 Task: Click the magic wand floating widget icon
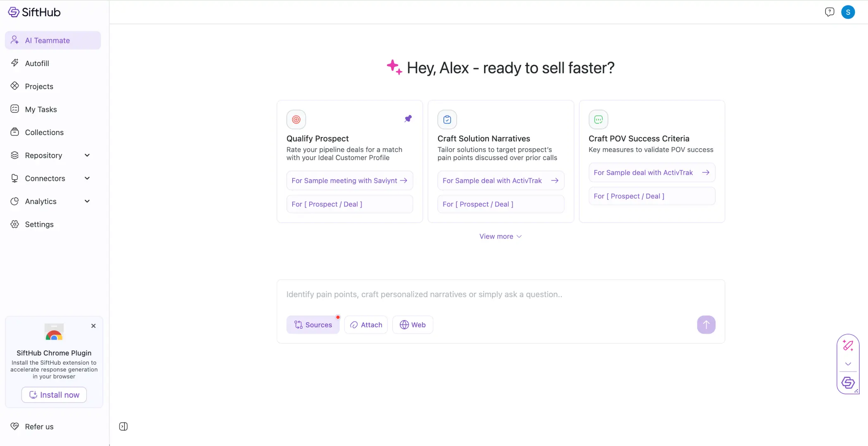point(848,346)
